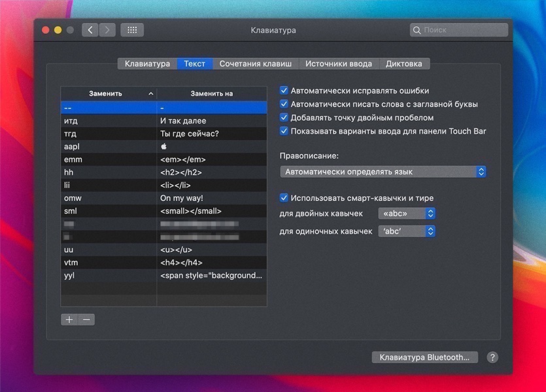The height and width of the screenshot is (392, 546).
Task: Remove selected replacement with minus button
Action: point(86,319)
